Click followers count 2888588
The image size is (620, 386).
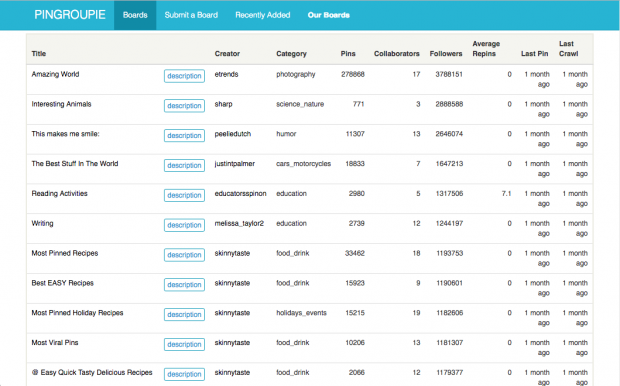tap(449, 104)
